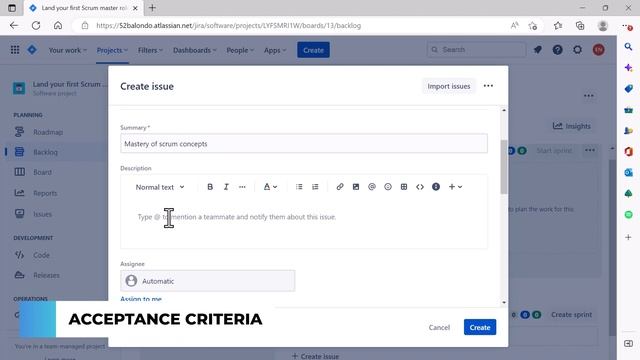Screen dimensions: 640x360
Task: Submit the blue Create button in dialog
Action: pyautogui.click(x=480, y=327)
